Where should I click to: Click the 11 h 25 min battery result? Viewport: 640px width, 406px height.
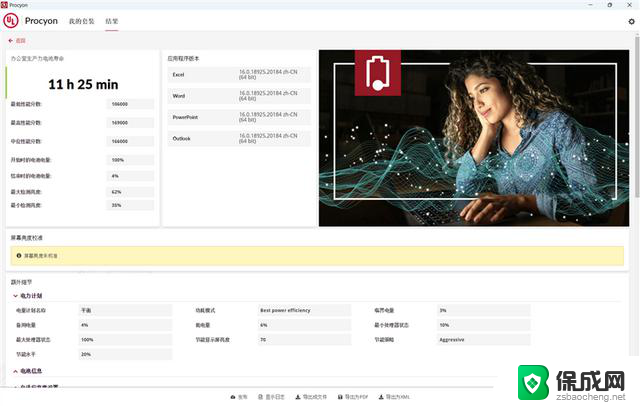pos(83,84)
